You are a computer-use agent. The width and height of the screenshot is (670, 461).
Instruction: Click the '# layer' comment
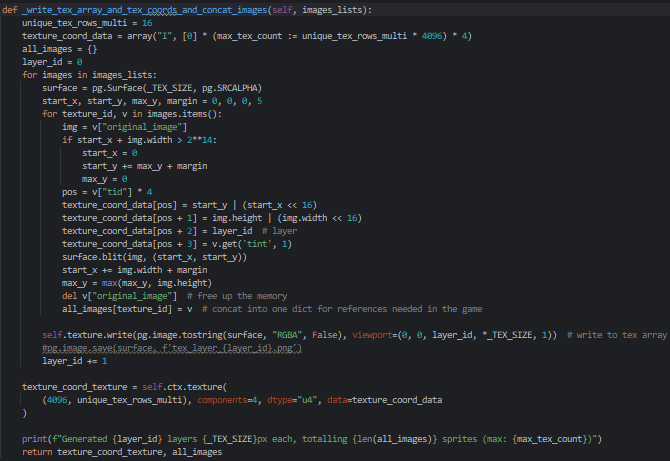(279, 231)
